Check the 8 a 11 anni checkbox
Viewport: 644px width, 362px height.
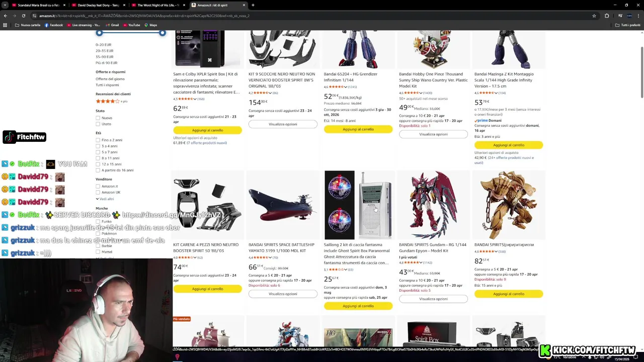pyautogui.click(x=98, y=158)
